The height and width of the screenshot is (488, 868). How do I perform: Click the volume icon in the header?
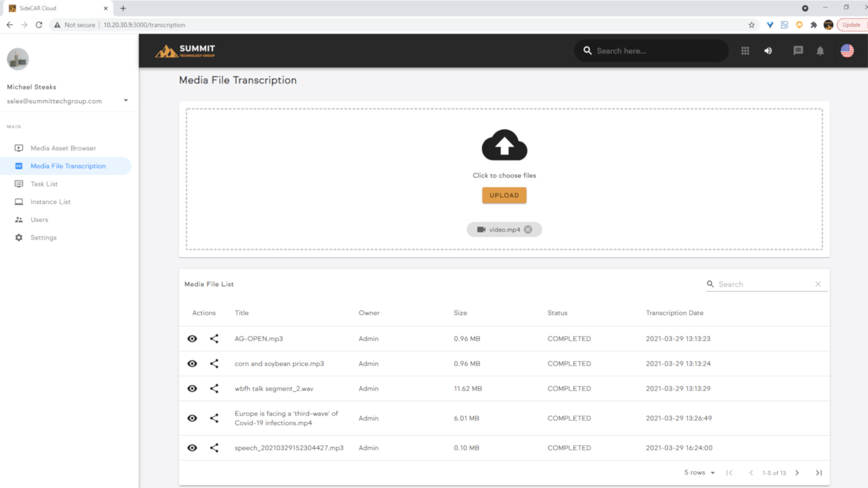click(x=768, y=51)
